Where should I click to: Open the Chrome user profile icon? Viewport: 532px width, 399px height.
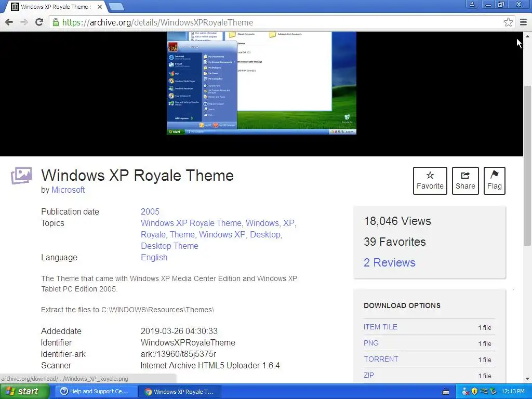click(x=472, y=4)
